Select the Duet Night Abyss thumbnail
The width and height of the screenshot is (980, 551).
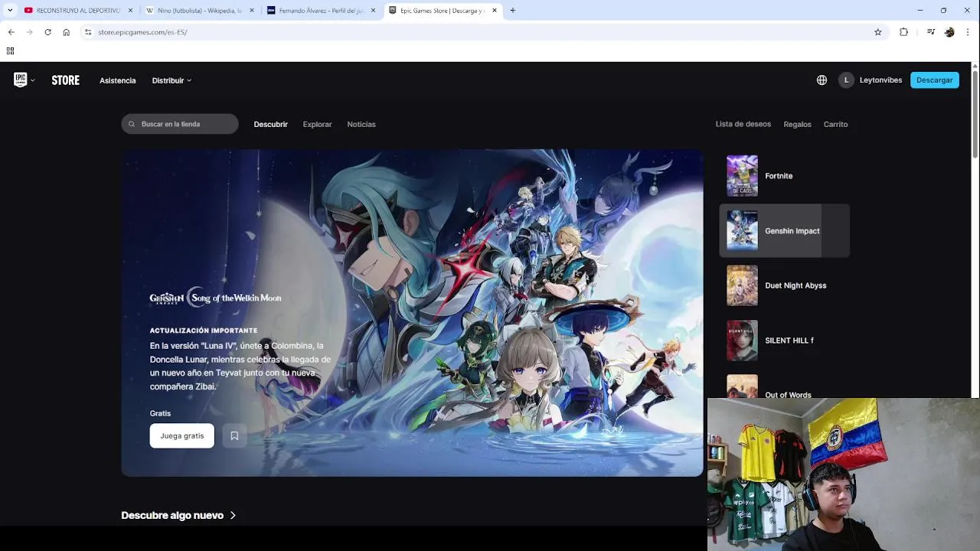(x=742, y=285)
